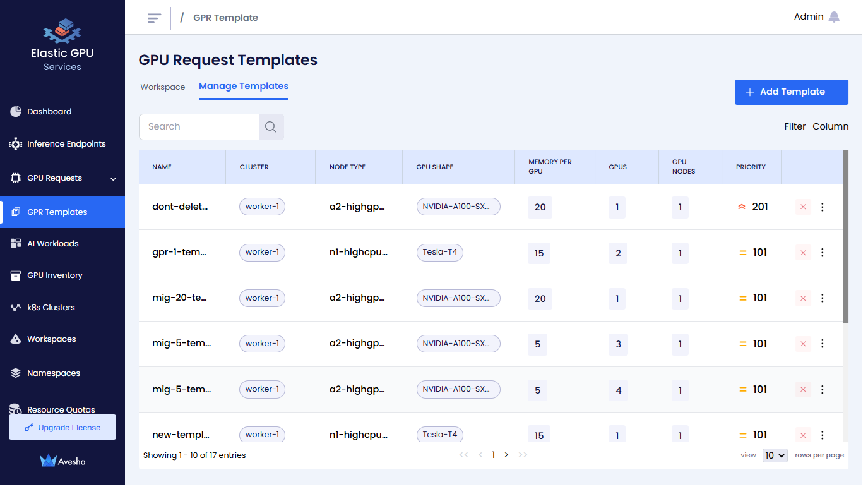868x494 pixels.
Task: Click the first page double arrow
Action: 463,455
